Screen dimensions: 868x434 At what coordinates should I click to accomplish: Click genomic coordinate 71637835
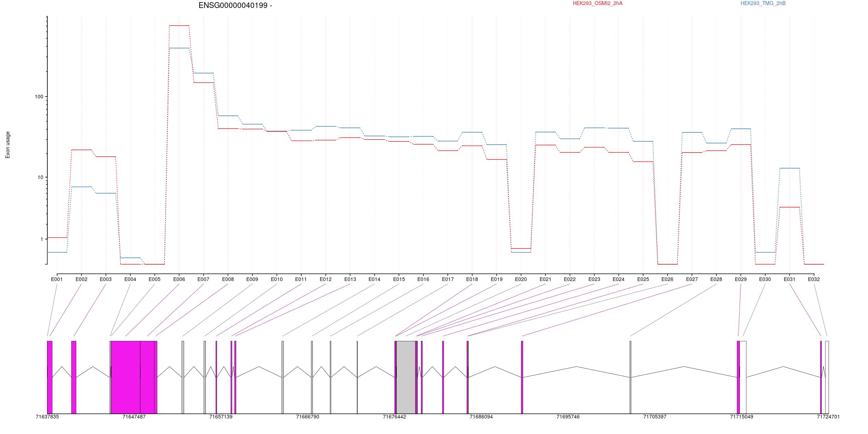[47, 417]
